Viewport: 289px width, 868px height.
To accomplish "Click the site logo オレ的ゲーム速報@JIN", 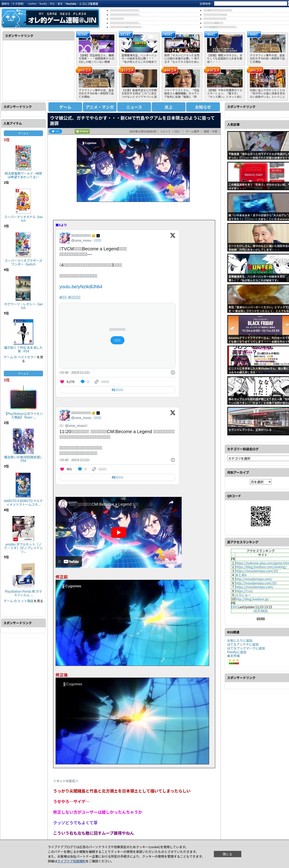I will point(51,18).
